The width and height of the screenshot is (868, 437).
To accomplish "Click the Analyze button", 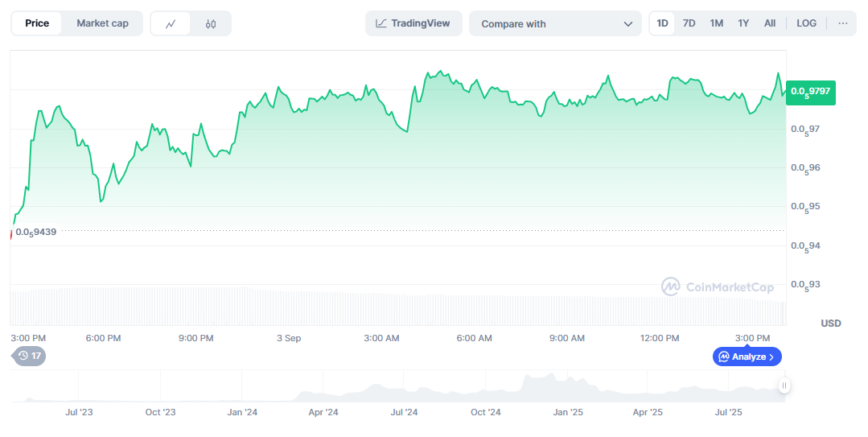I will tap(747, 357).
